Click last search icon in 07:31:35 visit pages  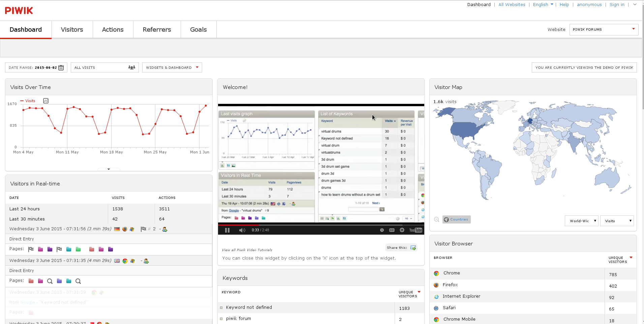(78, 281)
